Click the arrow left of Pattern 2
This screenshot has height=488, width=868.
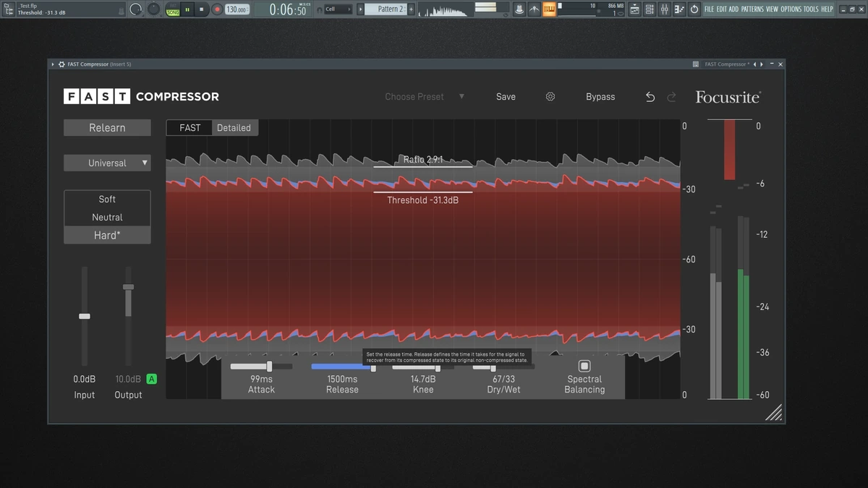(x=359, y=9)
